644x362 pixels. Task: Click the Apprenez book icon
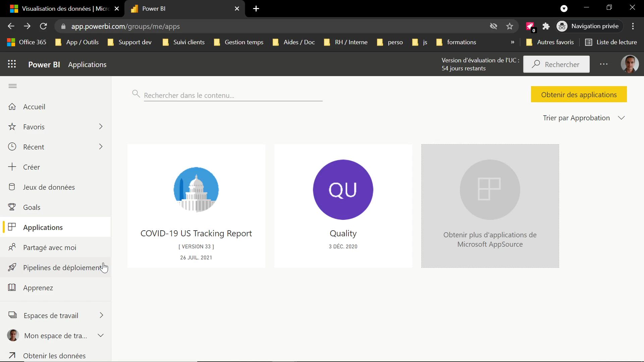coord(12,288)
